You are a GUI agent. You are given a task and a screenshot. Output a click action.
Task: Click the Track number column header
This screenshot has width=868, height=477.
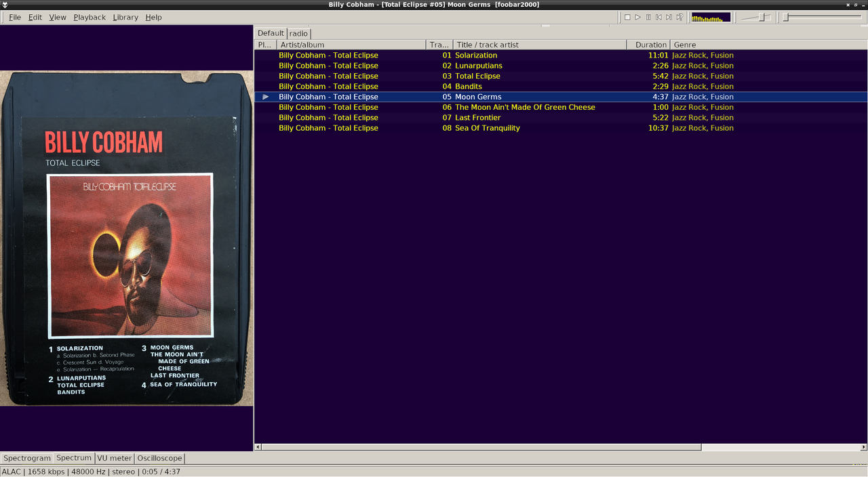439,45
